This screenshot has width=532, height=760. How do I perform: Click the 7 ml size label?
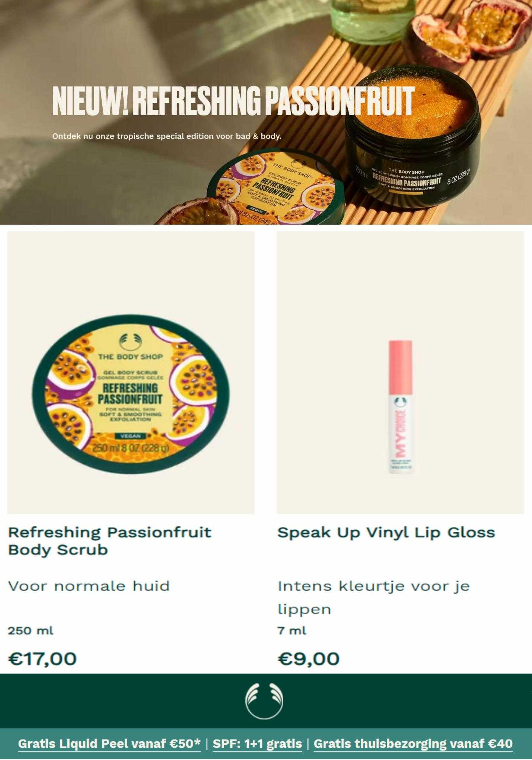292,631
